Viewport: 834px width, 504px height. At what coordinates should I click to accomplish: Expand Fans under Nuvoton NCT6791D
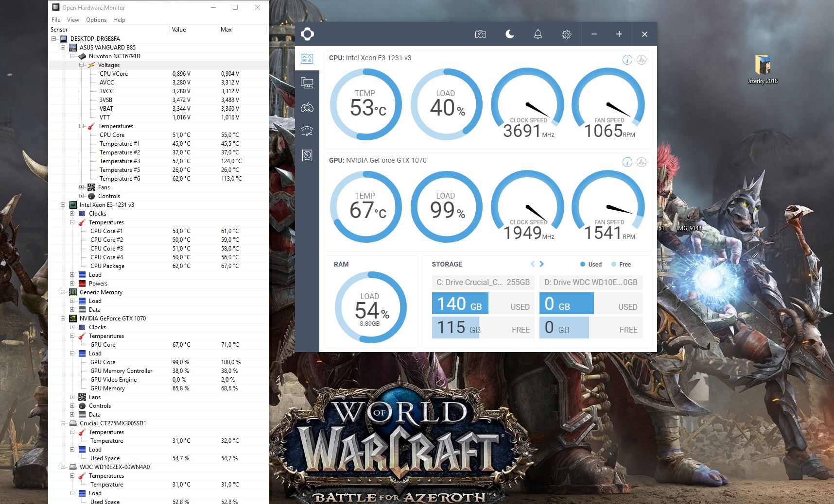[x=82, y=187]
